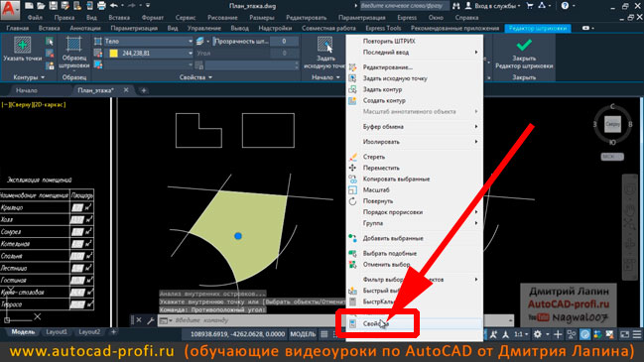Click the coordinates readout in status bar

237,334
